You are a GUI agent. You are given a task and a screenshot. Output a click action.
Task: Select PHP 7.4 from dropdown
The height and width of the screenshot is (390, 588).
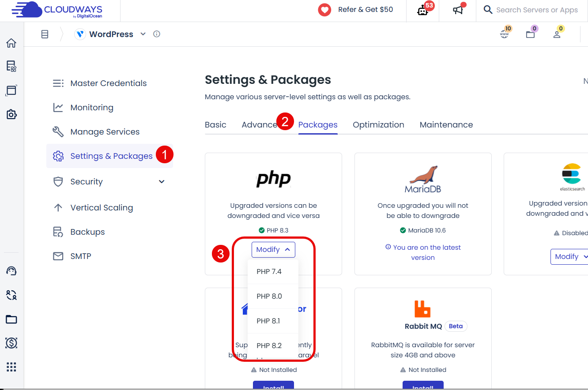273,271
